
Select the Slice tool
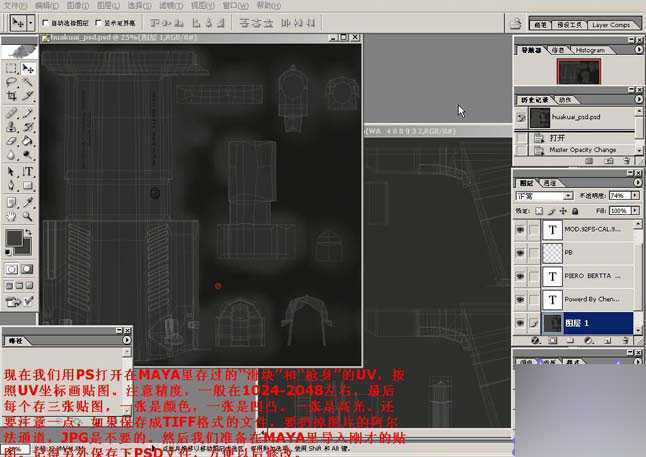28,96
